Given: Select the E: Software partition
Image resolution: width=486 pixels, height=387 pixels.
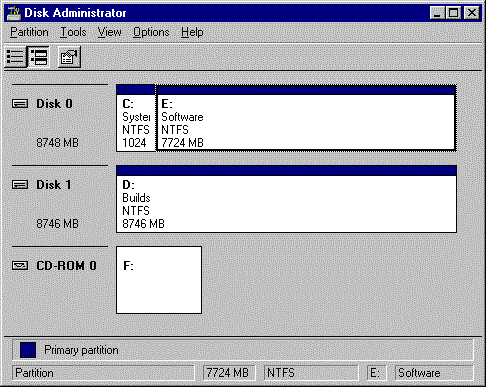Looking at the screenshot, I should (306, 118).
